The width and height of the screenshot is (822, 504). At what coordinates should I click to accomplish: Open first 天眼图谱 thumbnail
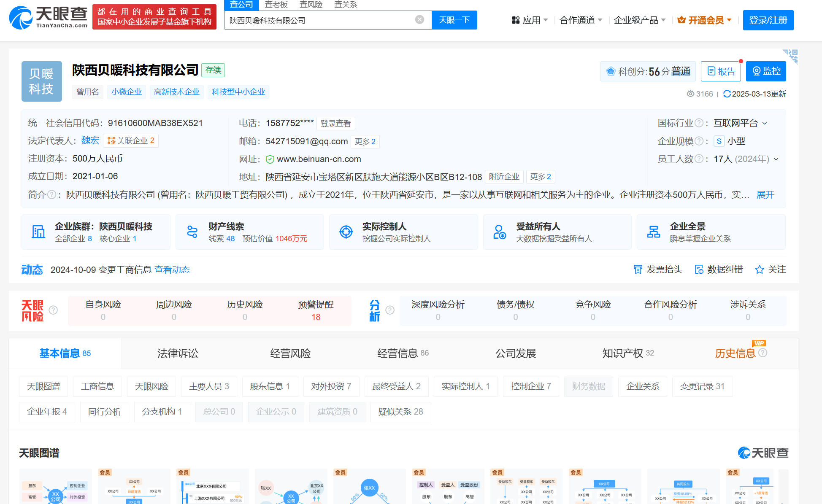(56, 486)
